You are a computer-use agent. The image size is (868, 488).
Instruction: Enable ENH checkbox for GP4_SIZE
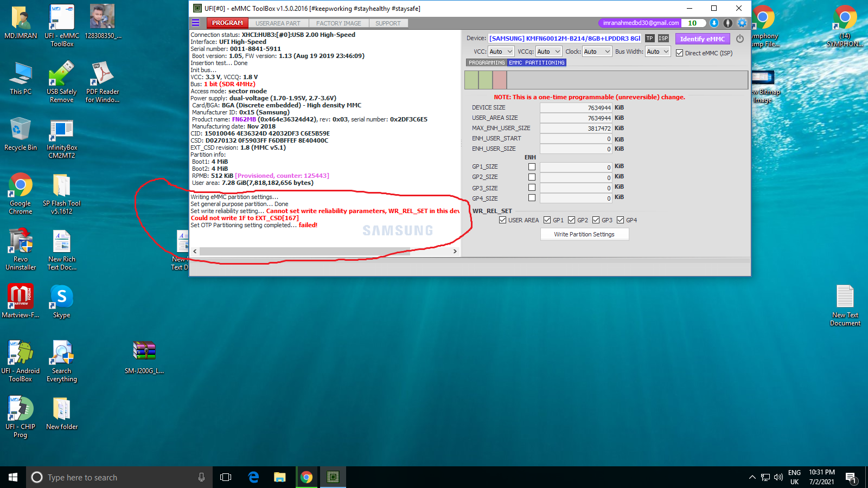click(532, 198)
